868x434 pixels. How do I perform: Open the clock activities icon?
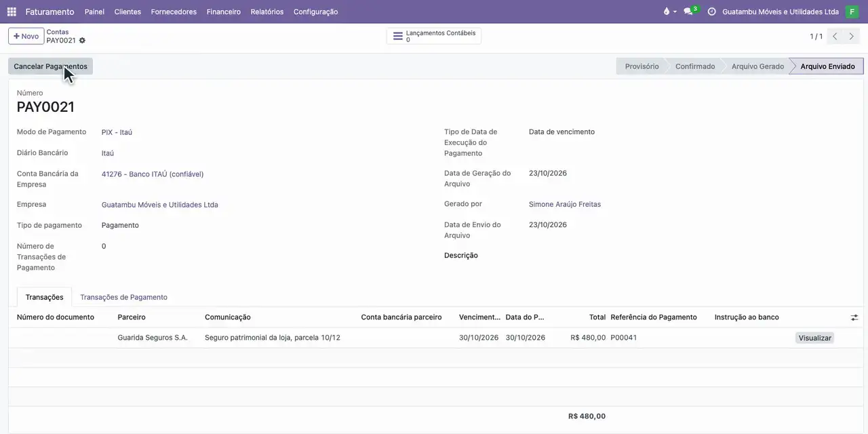click(711, 12)
